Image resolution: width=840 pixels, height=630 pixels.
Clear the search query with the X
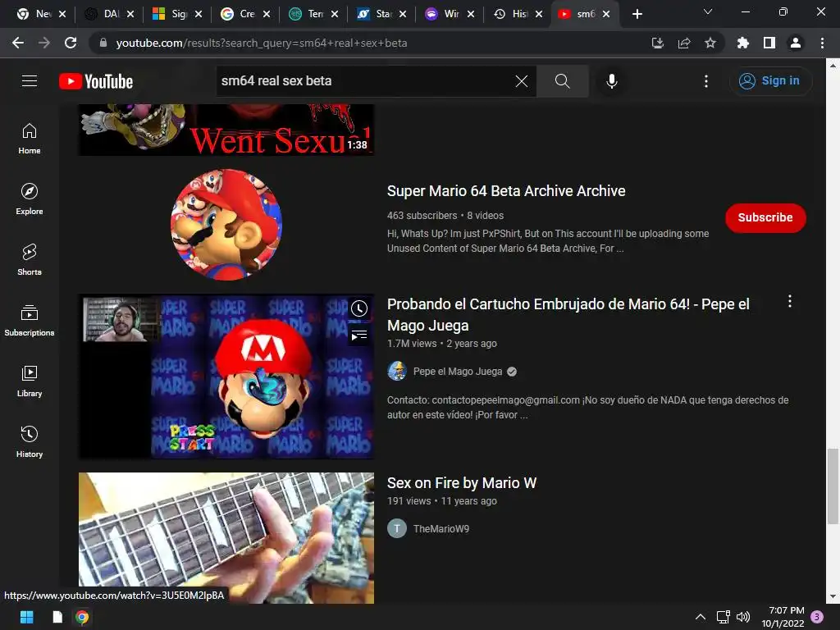(521, 81)
